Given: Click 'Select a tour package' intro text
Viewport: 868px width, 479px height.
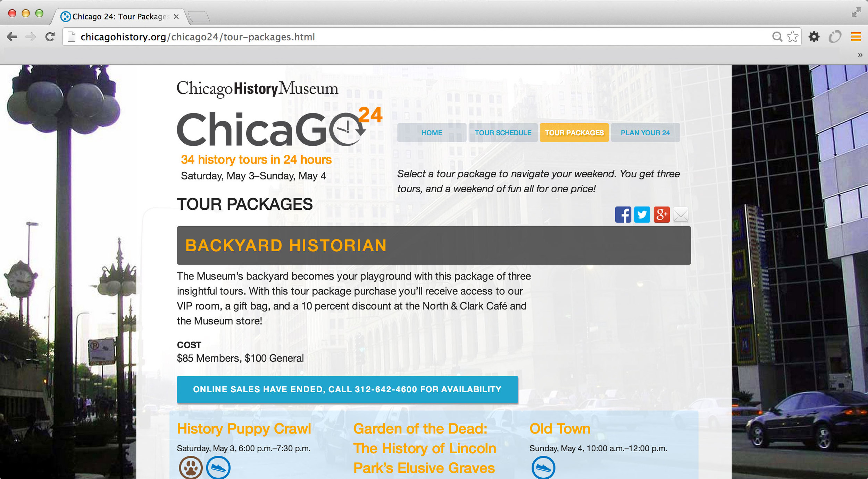Looking at the screenshot, I should [538, 181].
